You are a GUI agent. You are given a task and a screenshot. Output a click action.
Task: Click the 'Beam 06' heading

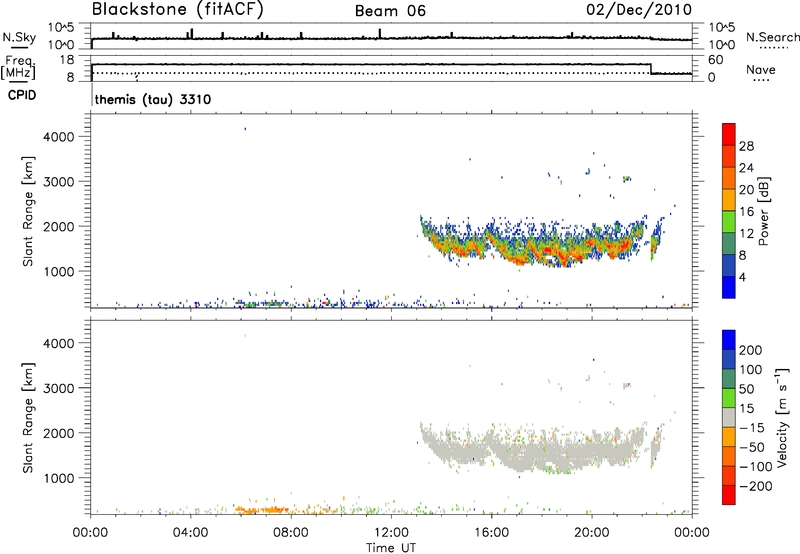click(x=390, y=11)
